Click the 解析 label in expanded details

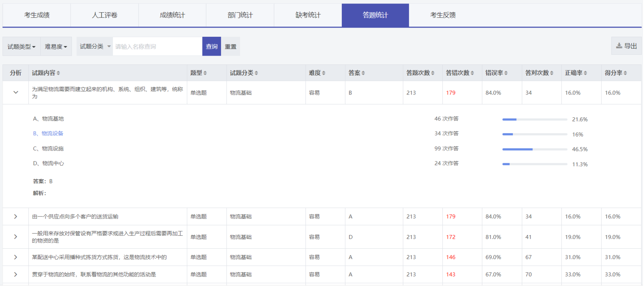[40, 193]
